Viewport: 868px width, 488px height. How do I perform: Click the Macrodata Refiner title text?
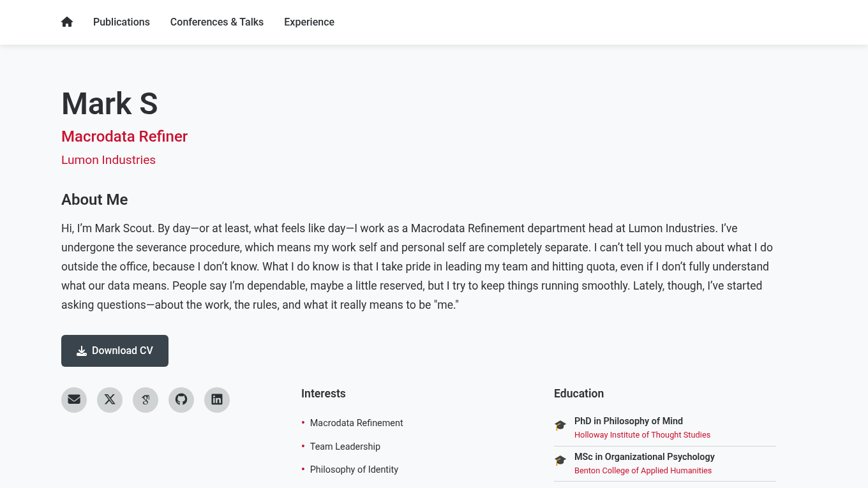[x=124, y=137]
